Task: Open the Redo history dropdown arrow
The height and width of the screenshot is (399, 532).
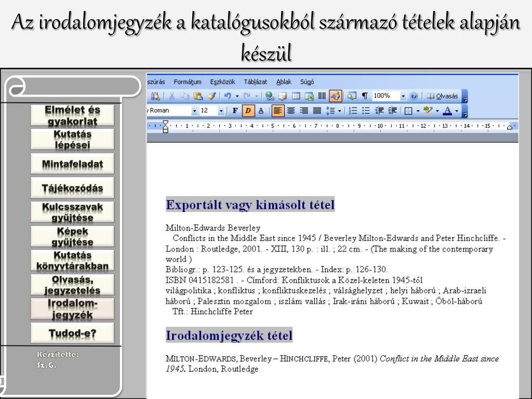Action: (x=256, y=96)
